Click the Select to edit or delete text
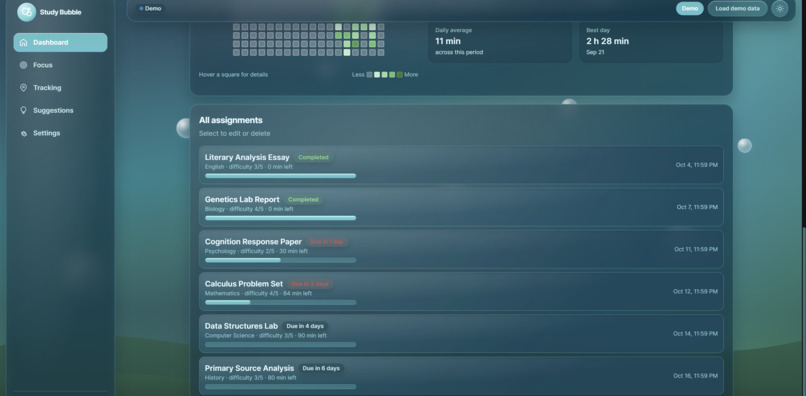This screenshot has height=396, width=806. pyautogui.click(x=234, y=134)
